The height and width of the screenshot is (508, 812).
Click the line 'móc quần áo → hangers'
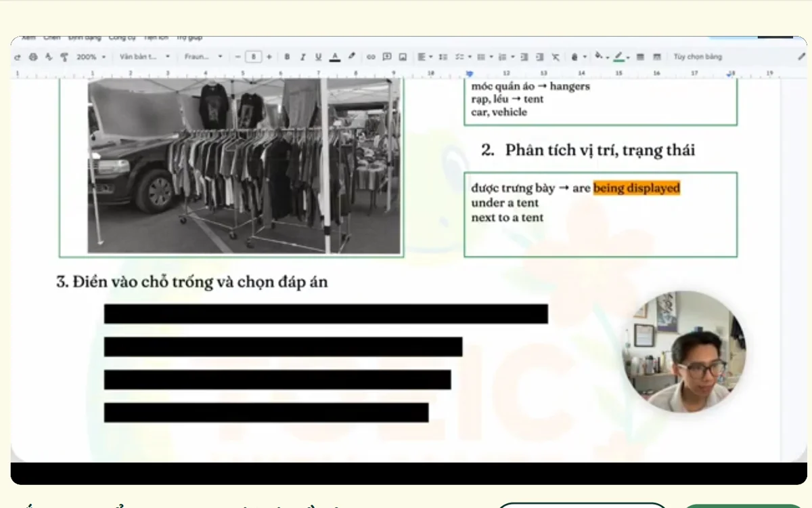[531, 86]
